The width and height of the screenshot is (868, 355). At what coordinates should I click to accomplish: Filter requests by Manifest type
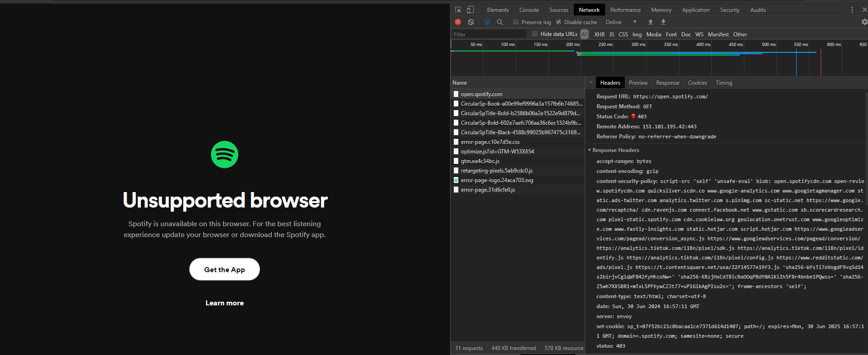(x=718, y=34)
